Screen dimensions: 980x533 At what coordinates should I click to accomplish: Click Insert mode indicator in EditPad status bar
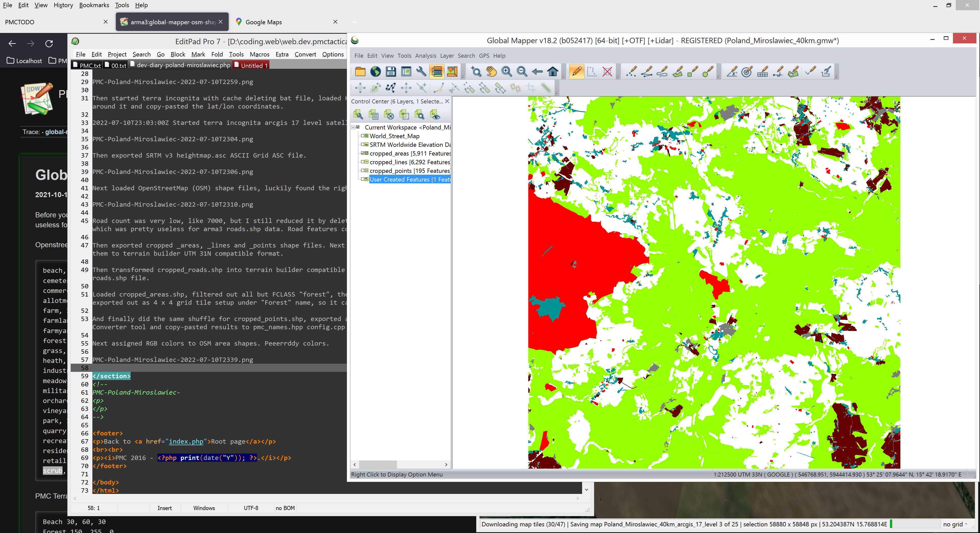[x=164, y=508]
